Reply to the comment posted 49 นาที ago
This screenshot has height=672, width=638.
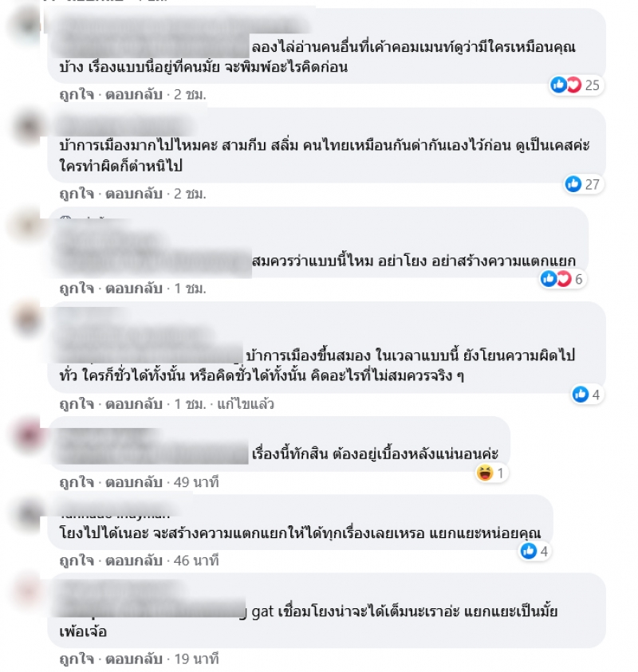click(134, 482)
